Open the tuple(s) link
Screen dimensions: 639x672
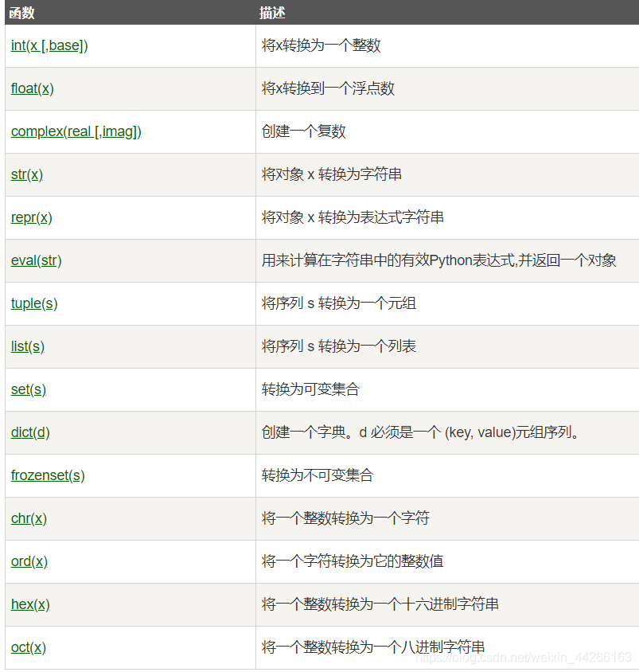[34, 303]
